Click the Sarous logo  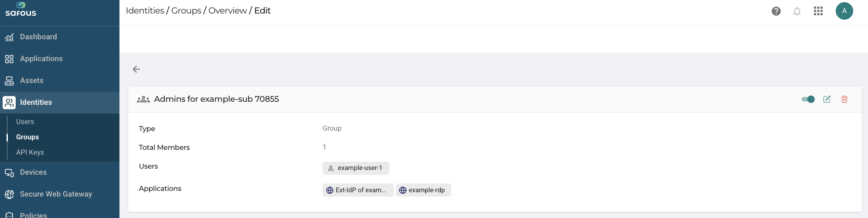(20, 10)
